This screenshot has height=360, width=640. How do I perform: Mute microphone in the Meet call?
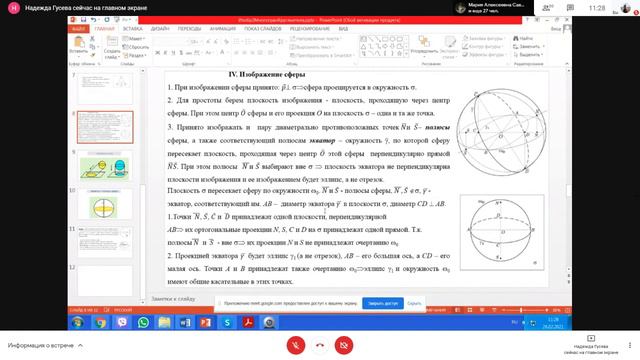tap(296, 345)
